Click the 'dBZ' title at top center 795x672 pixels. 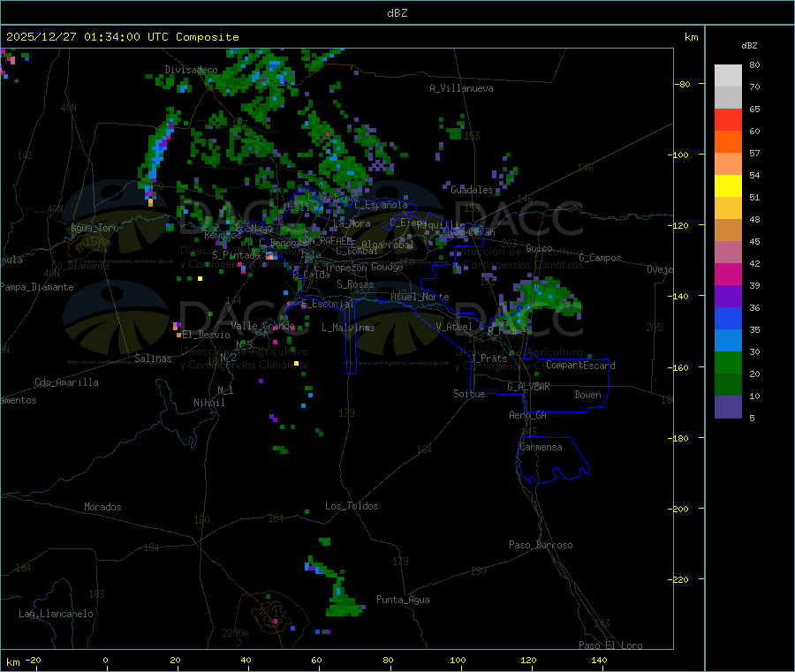click(397, 13)
